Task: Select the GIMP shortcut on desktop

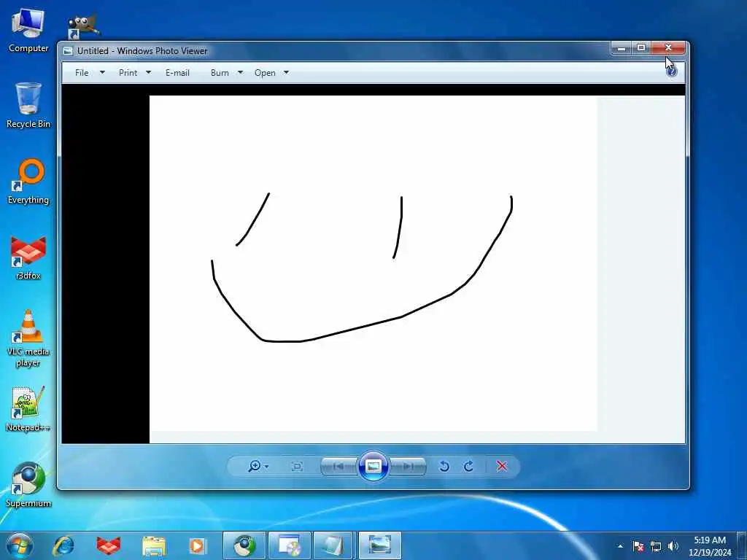Action: click(83, 26)
